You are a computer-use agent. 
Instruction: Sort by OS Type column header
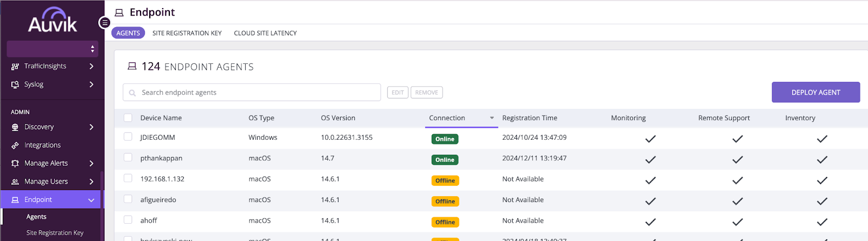pyautogui.click(x=261, y=118)
